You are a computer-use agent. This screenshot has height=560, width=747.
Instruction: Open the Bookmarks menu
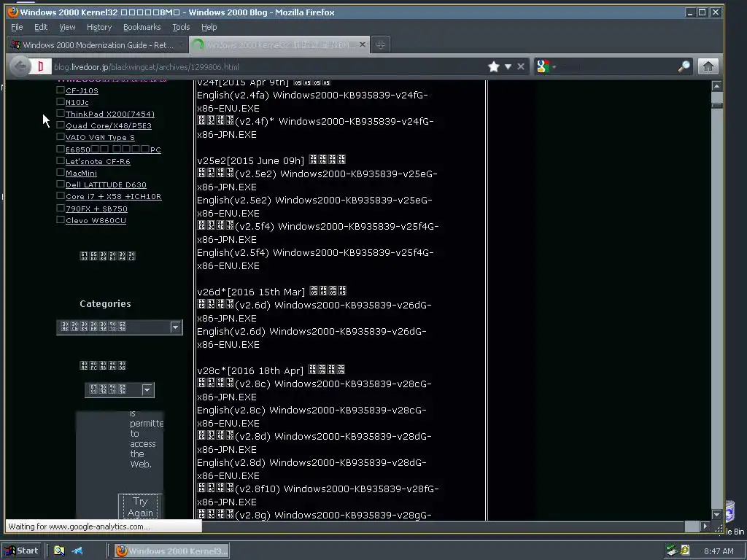coord(142,27)
